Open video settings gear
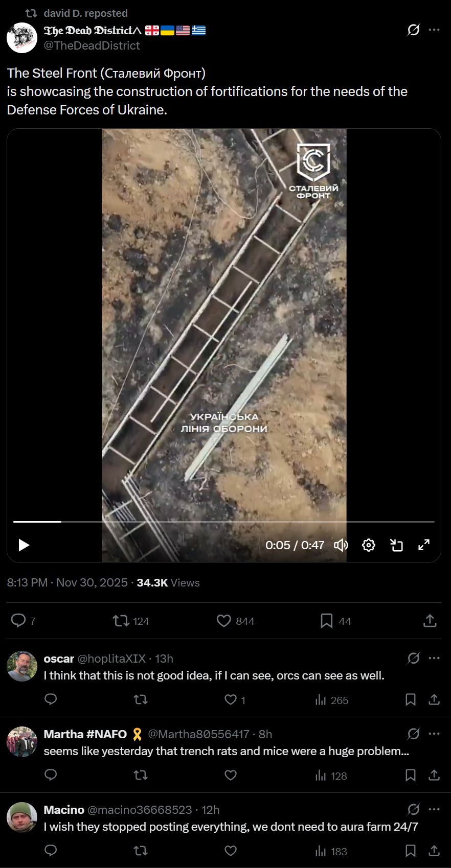 pos(369,545)
